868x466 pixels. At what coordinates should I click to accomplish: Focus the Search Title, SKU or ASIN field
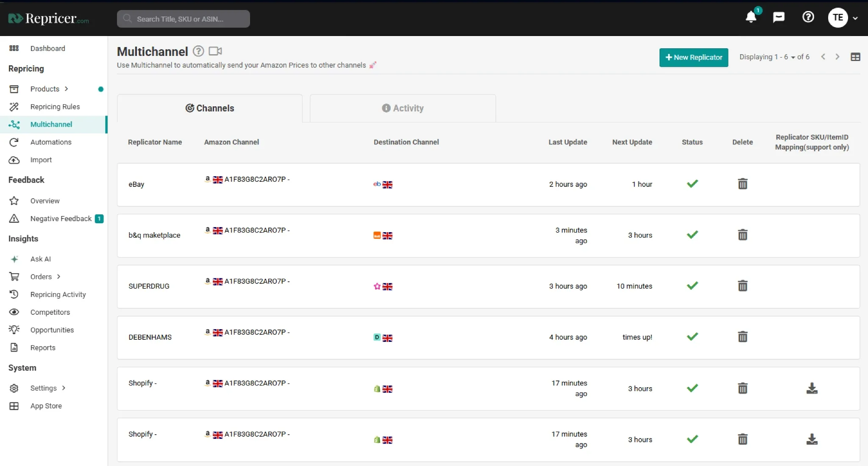pos(183,19)
